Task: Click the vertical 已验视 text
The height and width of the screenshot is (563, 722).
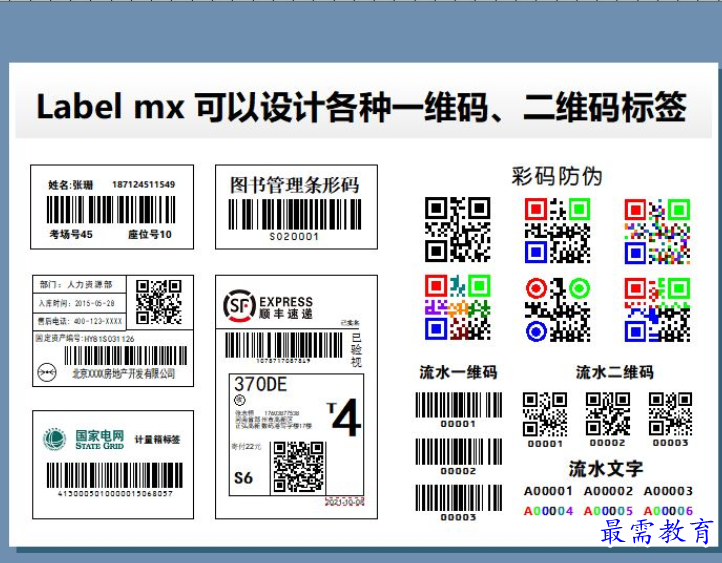Action: 356,350
